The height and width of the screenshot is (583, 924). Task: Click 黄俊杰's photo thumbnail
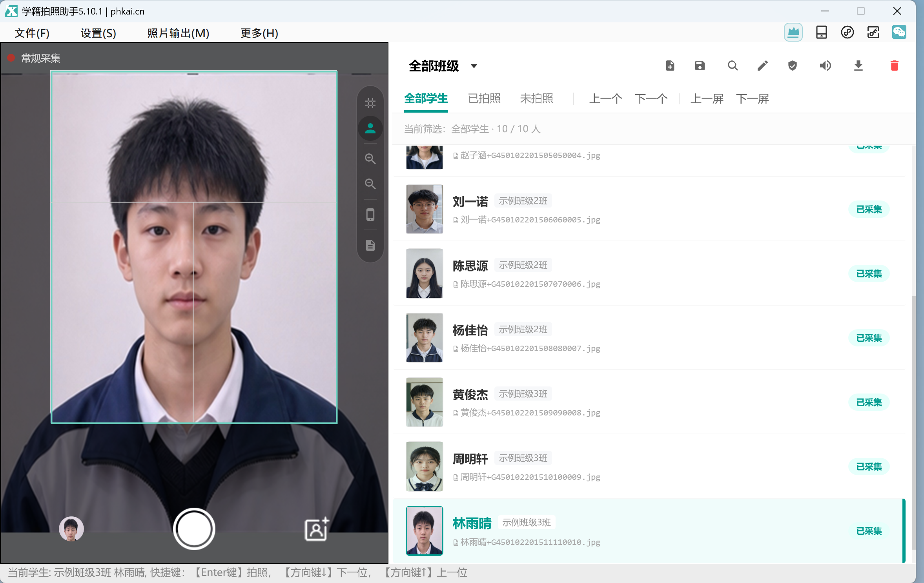tap(424, 402)
